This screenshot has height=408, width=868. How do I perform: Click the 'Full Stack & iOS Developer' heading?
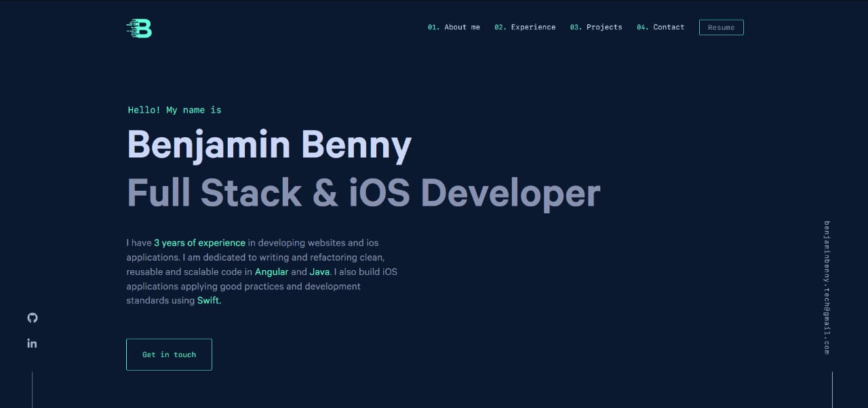(x=363, y=192)
